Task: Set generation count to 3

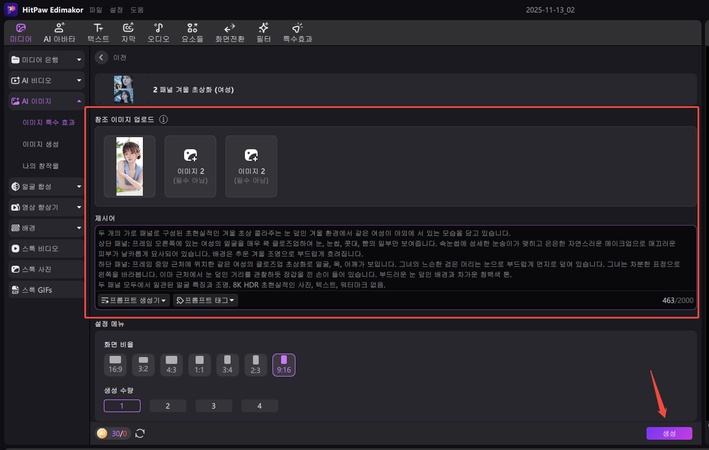Action: [213, 406]
